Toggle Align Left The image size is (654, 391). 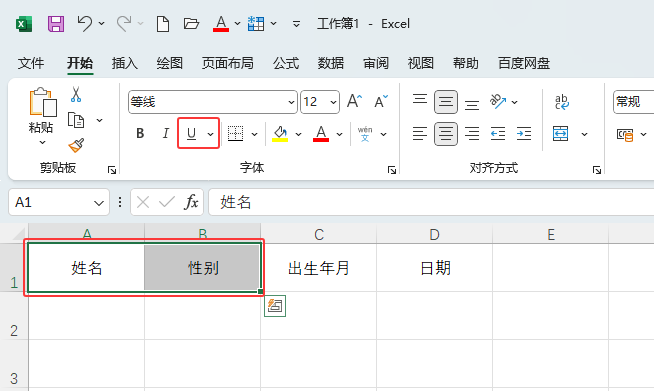point(420,134)
